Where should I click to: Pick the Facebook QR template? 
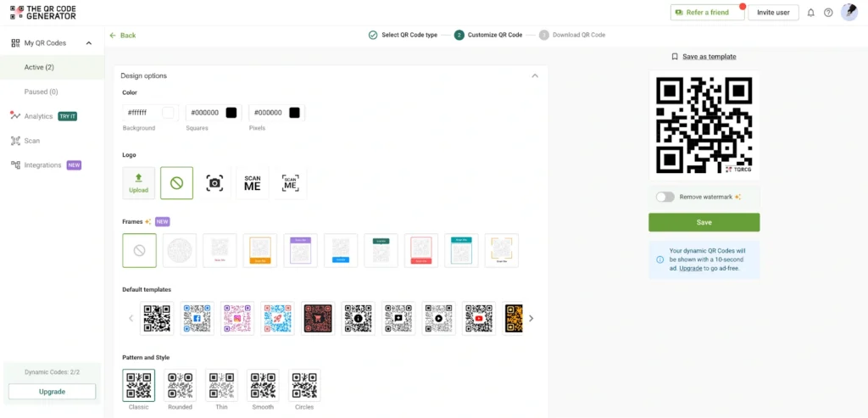(x=197, y=318)
